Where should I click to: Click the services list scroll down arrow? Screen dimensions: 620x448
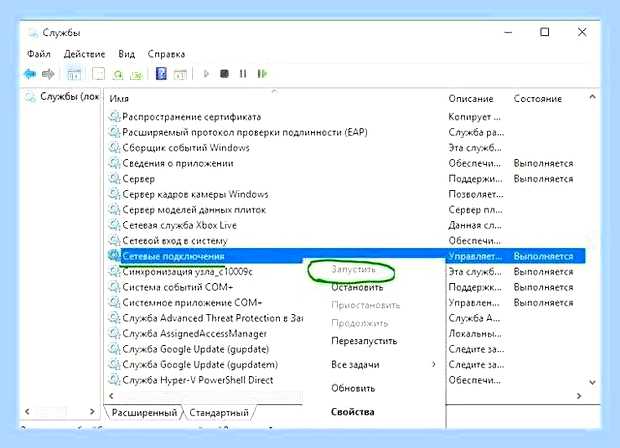click(x=592, y=382)
